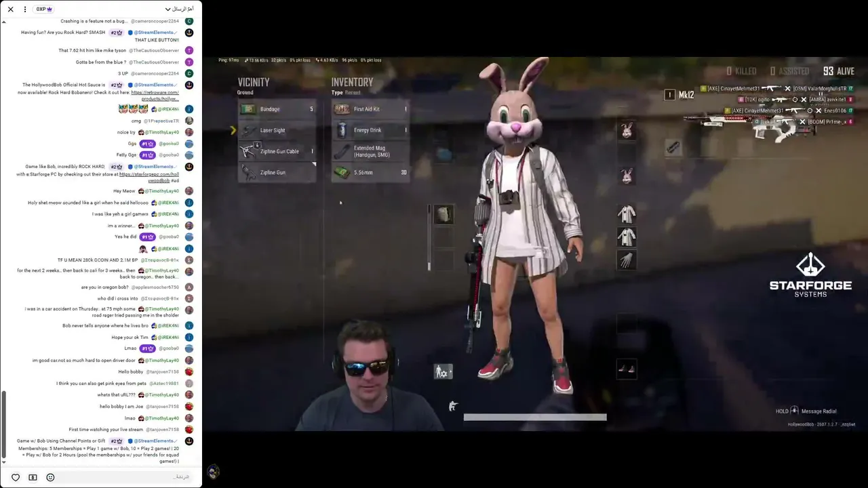The width and height of the screenshot is (868, 488).
Task: Open @cameroncooper2264 on the '3 UP' message
Action: pos(155,73)
